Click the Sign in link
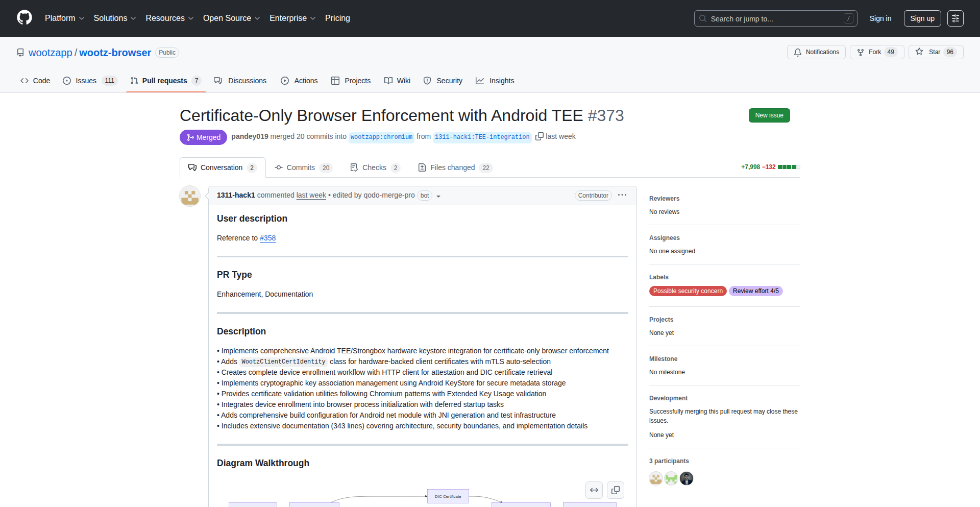The width and height of the screenshot is (980, 507). [880, 18]
